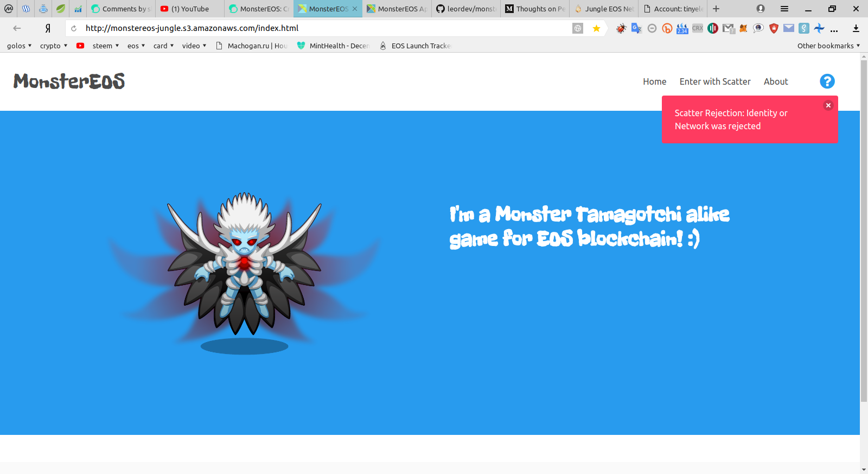Click the green and red sound bars extension
The height and width of the screenshot is (474, 868).
pos(713,28)
